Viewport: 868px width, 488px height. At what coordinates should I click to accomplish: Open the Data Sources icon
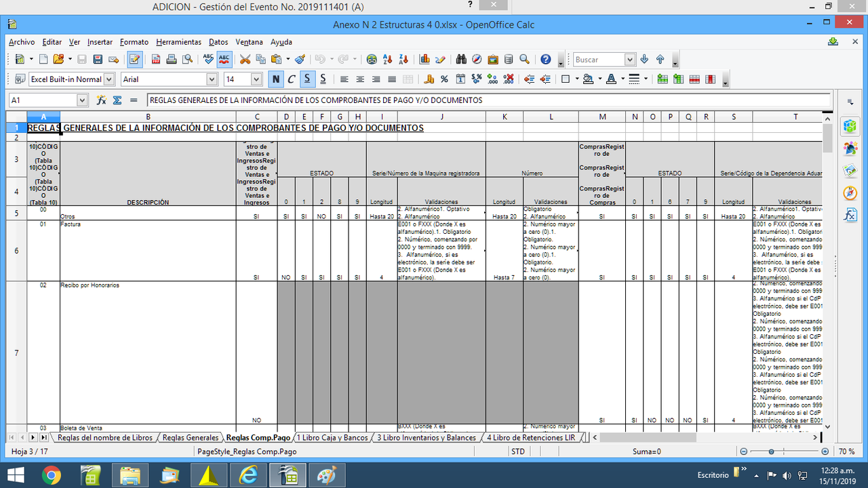(509, 60)
